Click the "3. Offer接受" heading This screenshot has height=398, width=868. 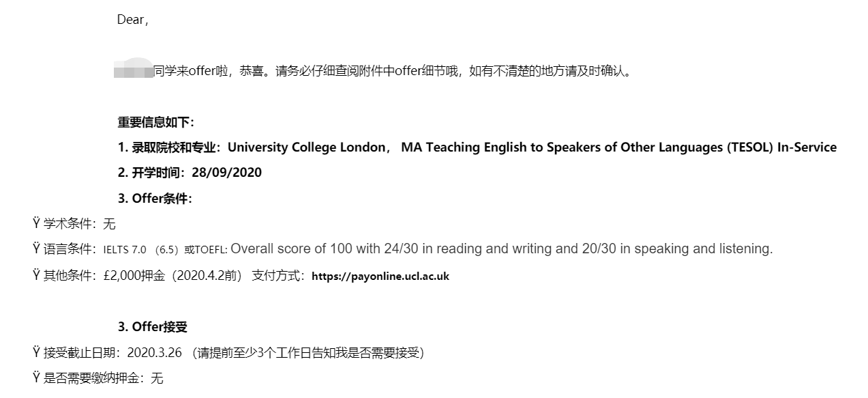(x=153, y=327)
